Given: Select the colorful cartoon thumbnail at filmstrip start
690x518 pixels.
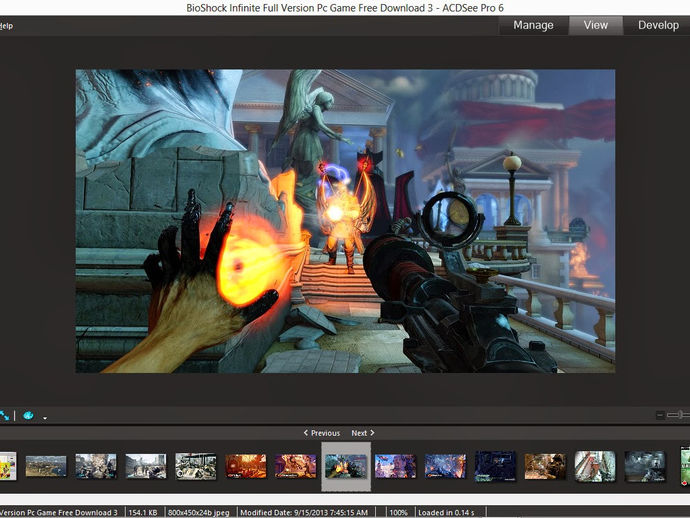Looking at the screenshot, I should click(8, 466).
